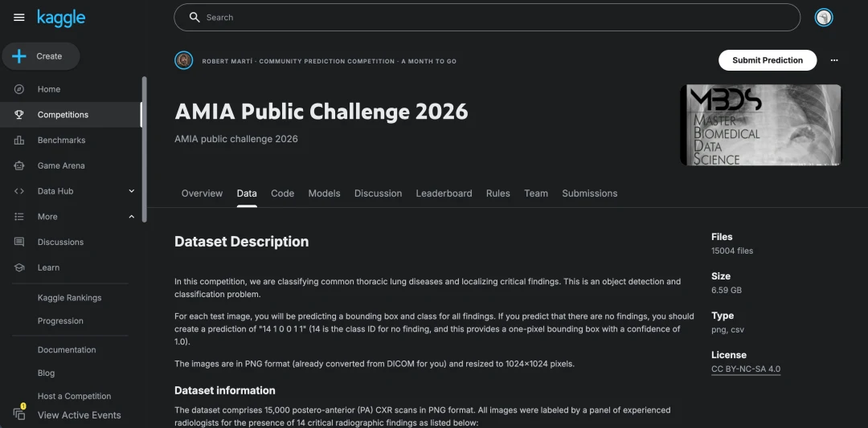Click the Benchmarks bar chart icon
The height and width of the screenshot is (428, 868).
[x=18, y=140]
